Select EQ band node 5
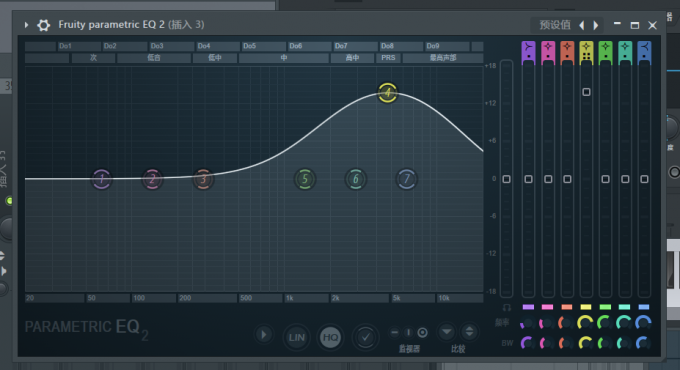Image resolution: width=680 pixels, height=370 pixels. tap(305, 179)
